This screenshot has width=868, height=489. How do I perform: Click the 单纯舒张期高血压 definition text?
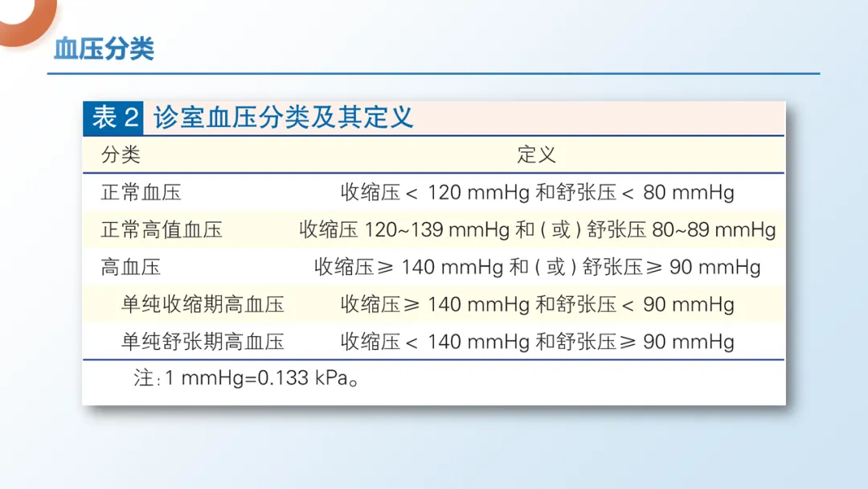coord(537,342)
